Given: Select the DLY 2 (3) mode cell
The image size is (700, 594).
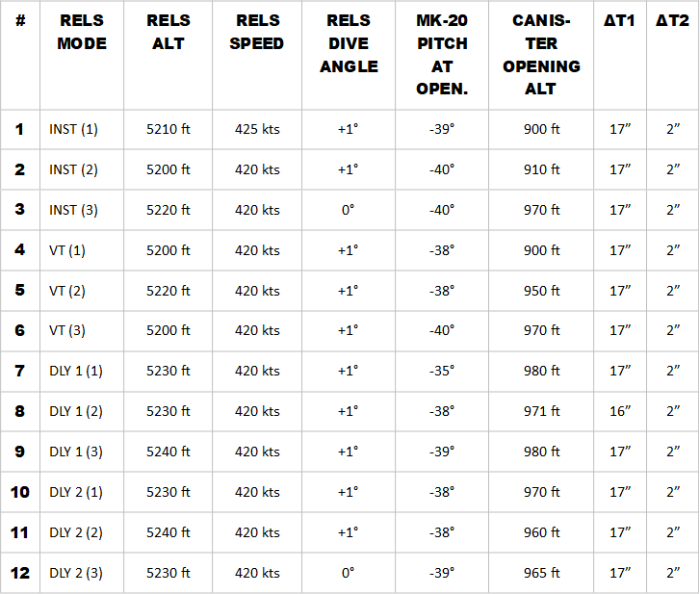Looking at the screenshot, I should tap(76, 573).
